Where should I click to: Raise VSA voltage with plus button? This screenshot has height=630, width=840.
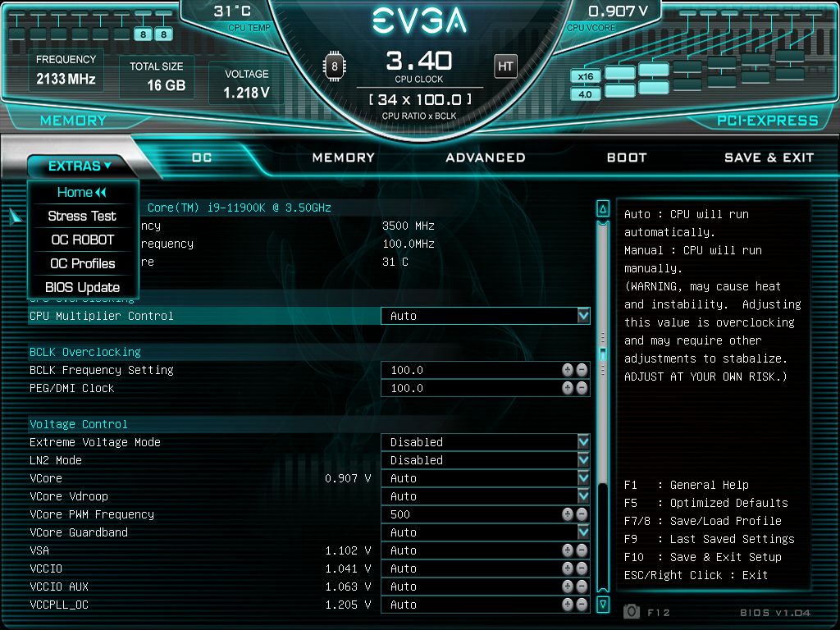[x=568, y=550]
